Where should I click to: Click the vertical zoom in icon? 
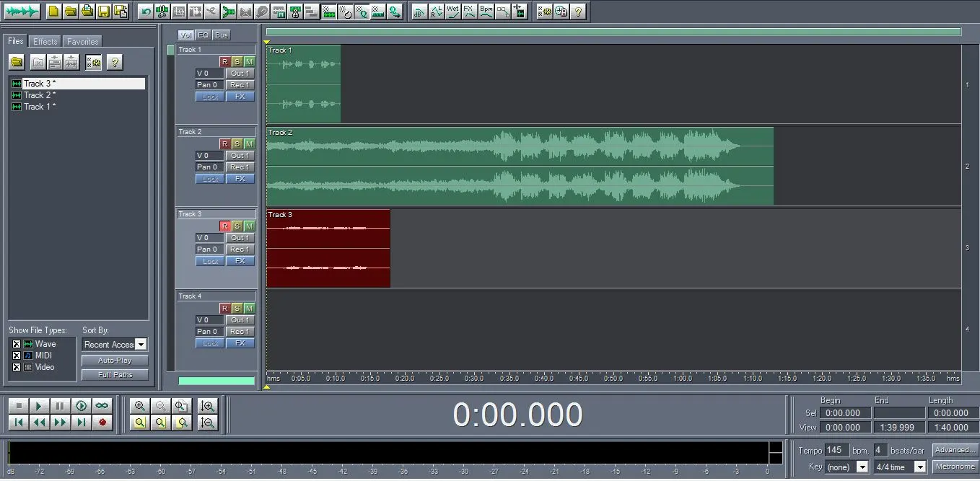[208, 406]
